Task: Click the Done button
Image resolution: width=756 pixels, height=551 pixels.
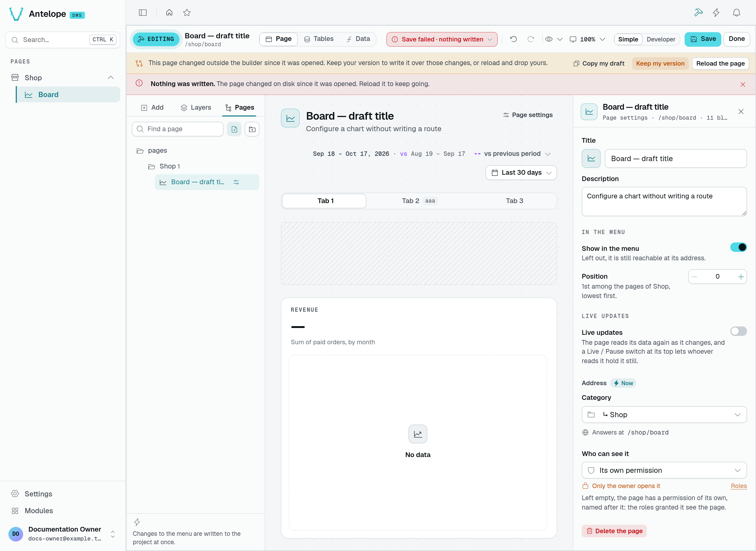Action: (x=737, y=39)
